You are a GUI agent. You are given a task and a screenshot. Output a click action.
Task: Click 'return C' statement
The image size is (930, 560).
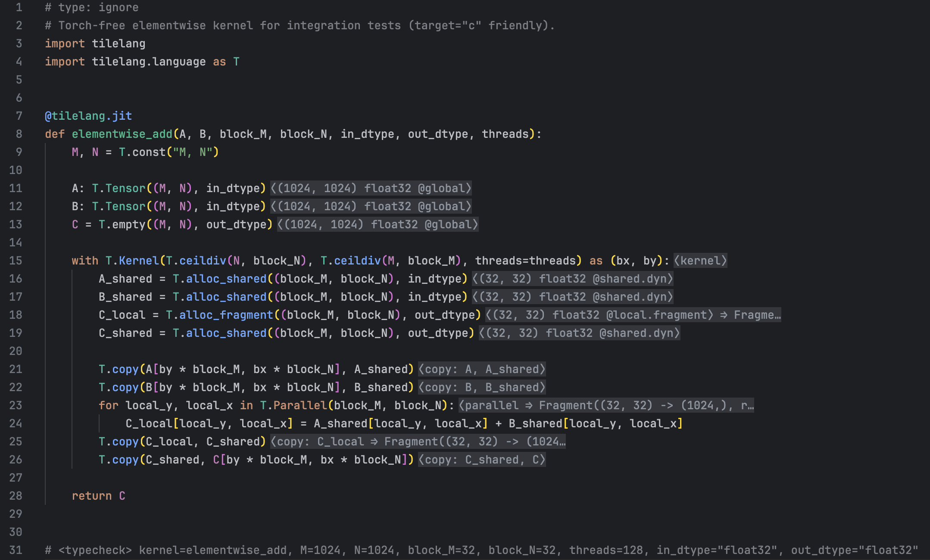pyautogui.click(x=98, y=496)
